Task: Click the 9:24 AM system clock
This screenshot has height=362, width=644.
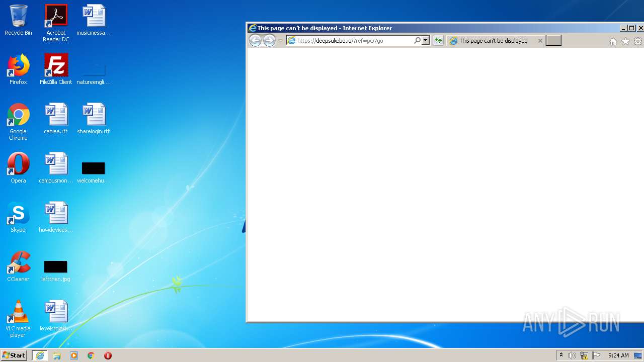Action: click(x=618, y=355)
